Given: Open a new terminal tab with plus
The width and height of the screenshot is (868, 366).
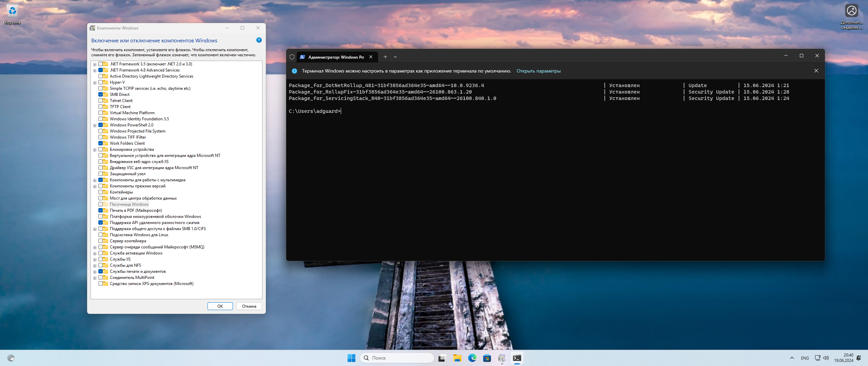Looking at the screenshot, I should (385, 57).
